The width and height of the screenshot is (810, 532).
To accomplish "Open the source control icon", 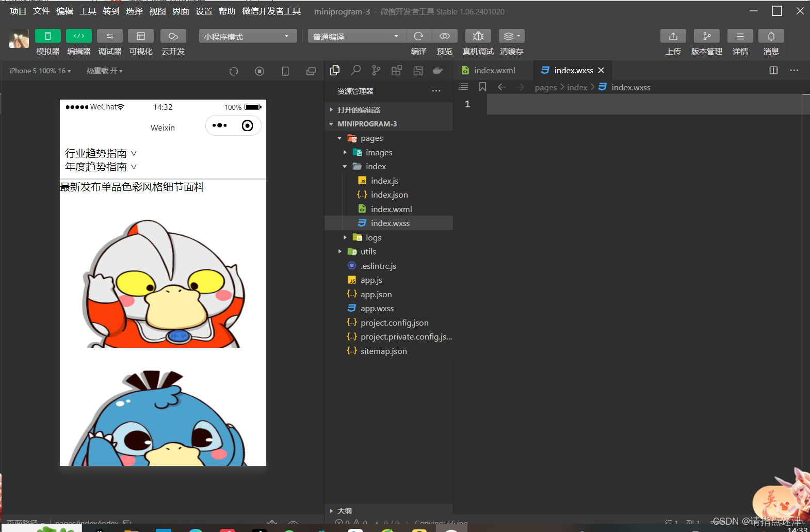I will (376, 70).
